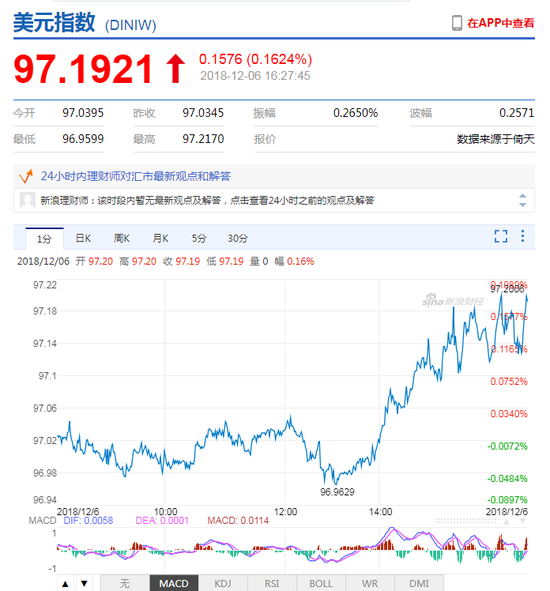Click the dotted range slider above the MACD panel

[x=466, y=521]
